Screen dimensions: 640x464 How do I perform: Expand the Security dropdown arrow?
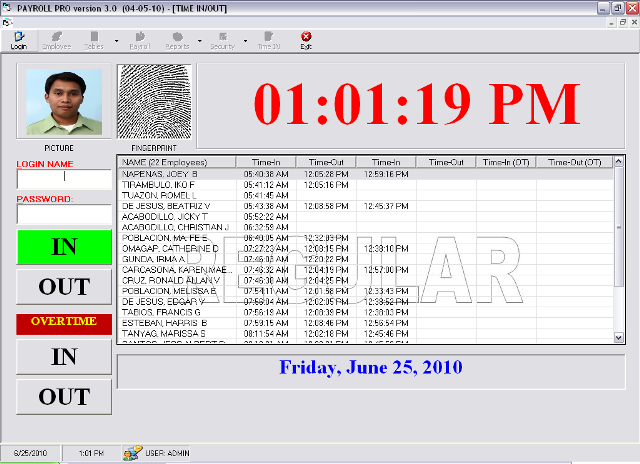[245, 41]
